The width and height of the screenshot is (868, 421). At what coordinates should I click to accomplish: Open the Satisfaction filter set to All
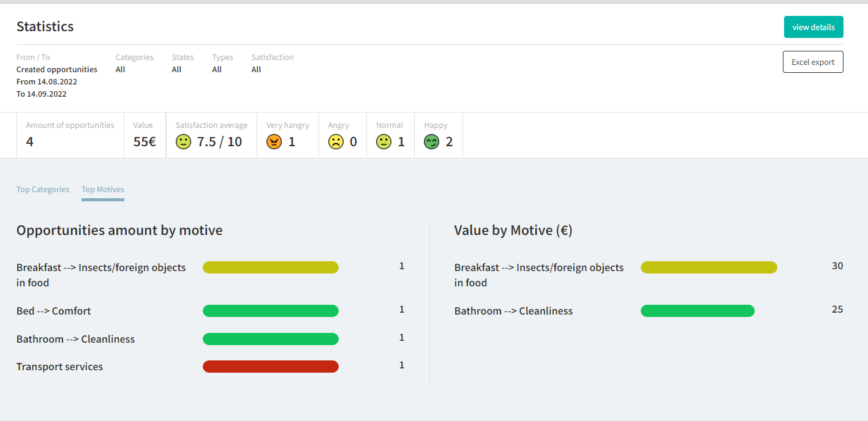tap(256, 69)
